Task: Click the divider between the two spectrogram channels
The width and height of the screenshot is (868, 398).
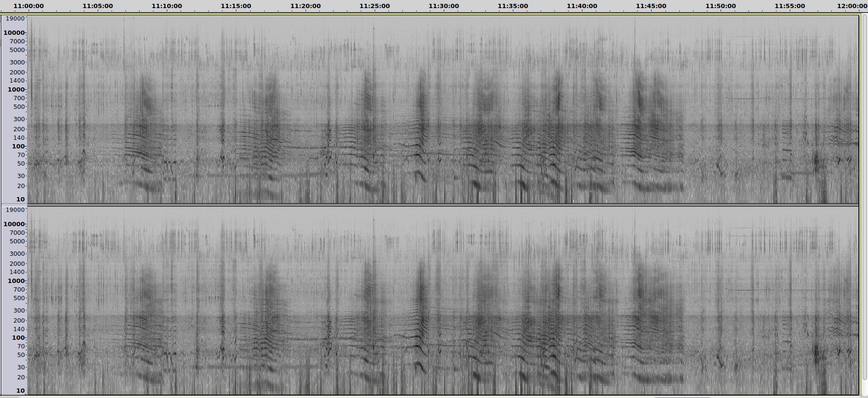Action: (442, 205)
